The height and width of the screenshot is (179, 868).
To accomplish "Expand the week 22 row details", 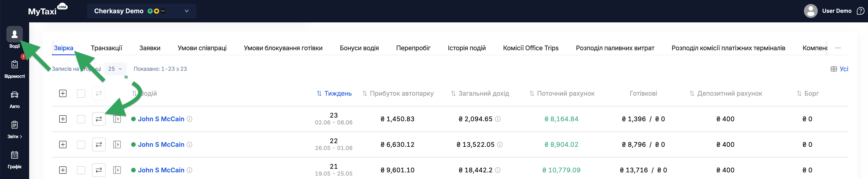I will pyautogui.click(x=63, y=145).
